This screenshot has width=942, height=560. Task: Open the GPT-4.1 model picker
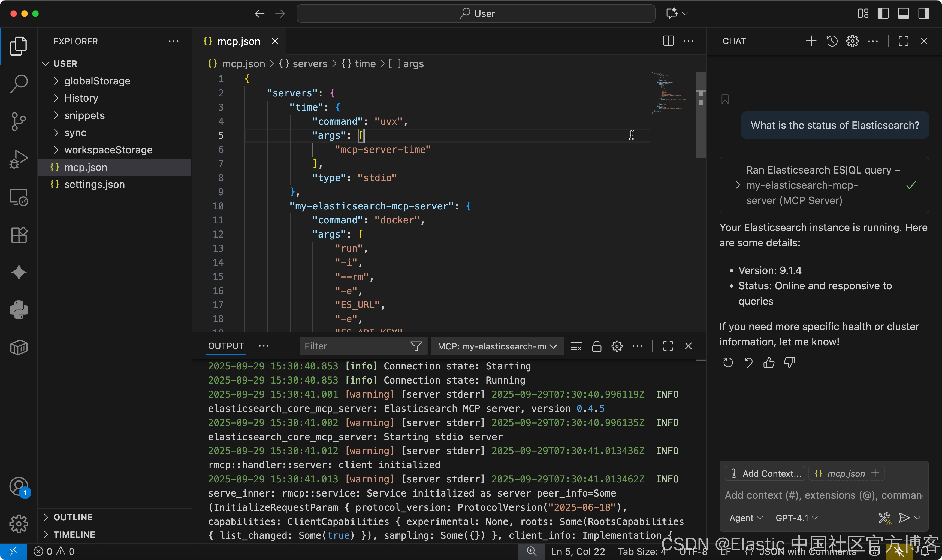click(x=797, y=518)
